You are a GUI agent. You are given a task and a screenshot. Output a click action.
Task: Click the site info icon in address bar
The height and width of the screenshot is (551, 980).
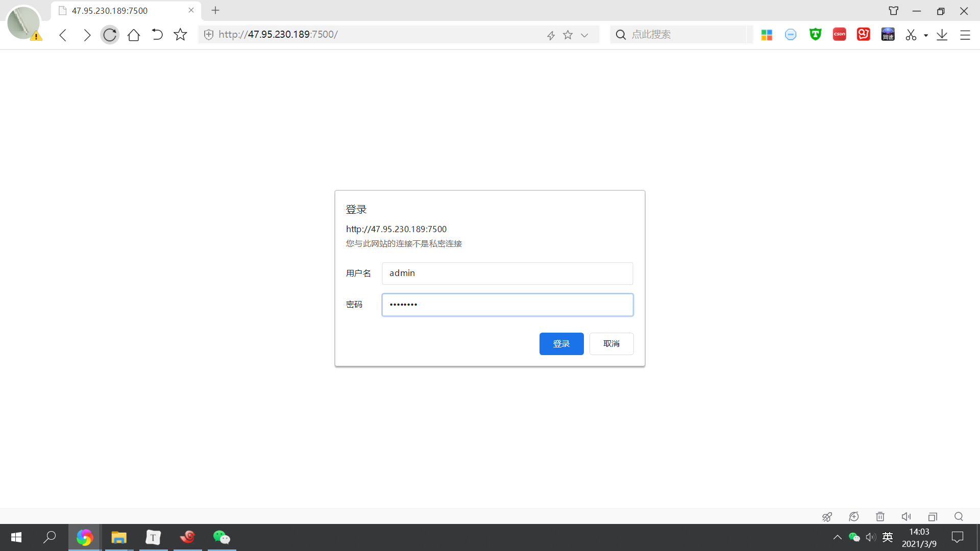tap(208, 34)
